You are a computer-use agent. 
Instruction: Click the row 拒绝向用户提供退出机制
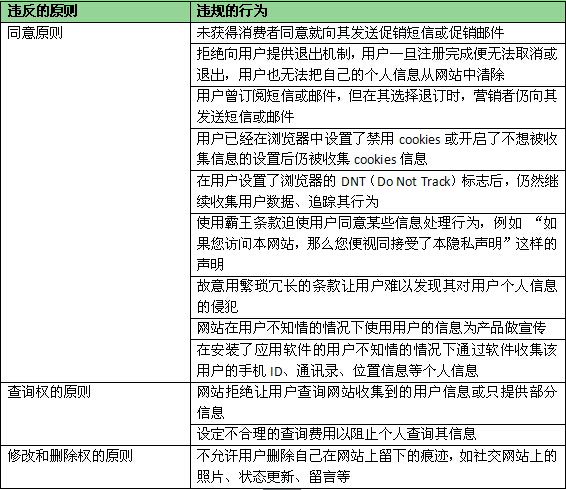click(378, 65)
